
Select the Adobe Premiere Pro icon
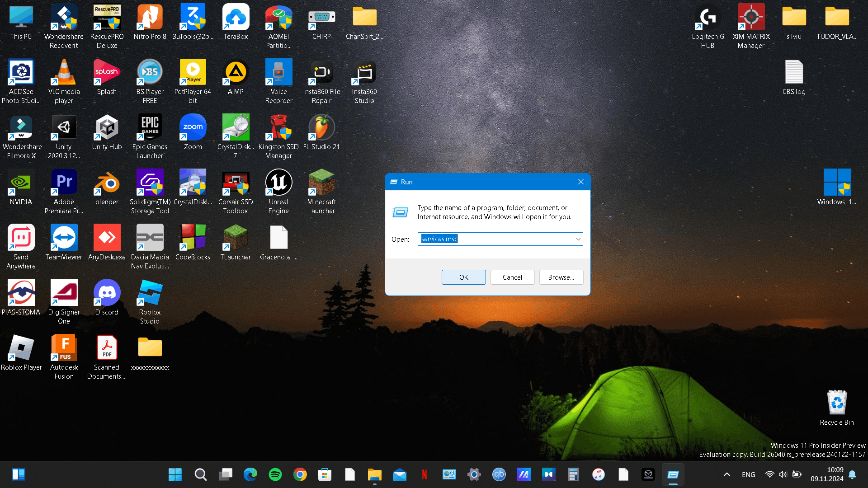[64, 192]
